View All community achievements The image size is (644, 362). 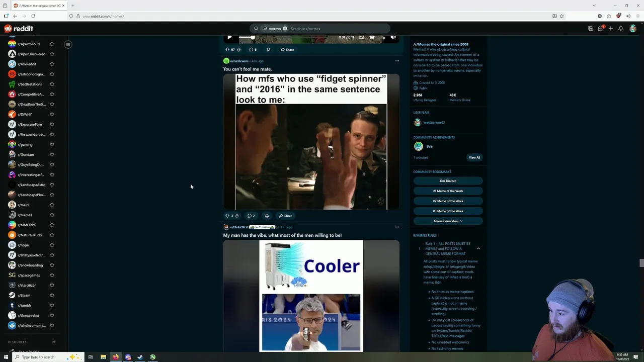tap(474, 157)
